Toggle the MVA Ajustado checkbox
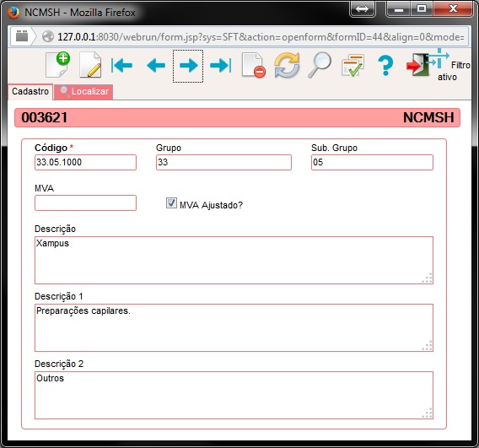 point(171,203)
